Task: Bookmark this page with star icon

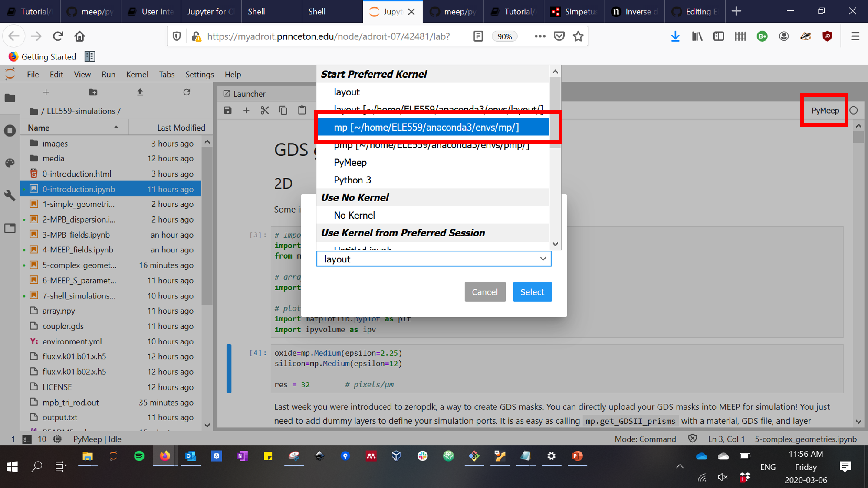Action: tap(578, 36)
